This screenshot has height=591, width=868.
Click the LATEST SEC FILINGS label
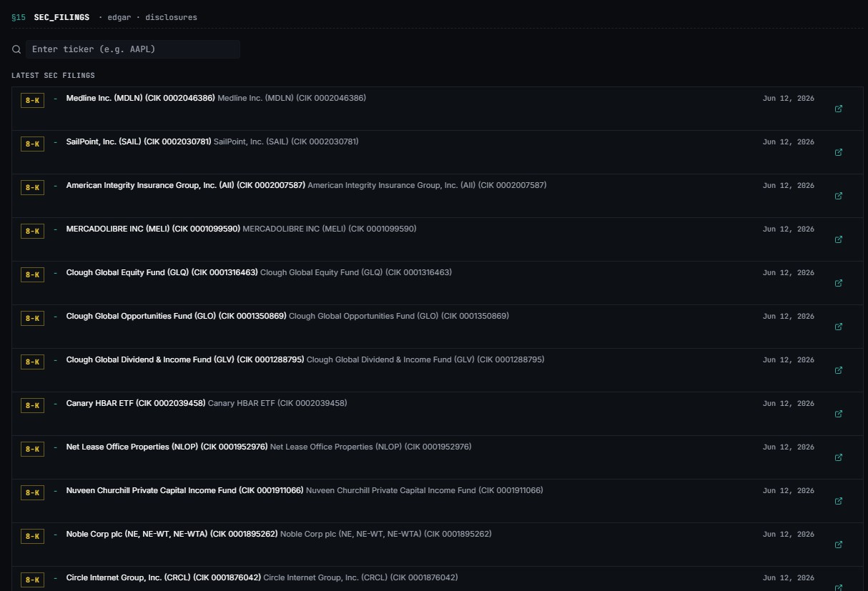pyautogui.click(x=53, y=75)
